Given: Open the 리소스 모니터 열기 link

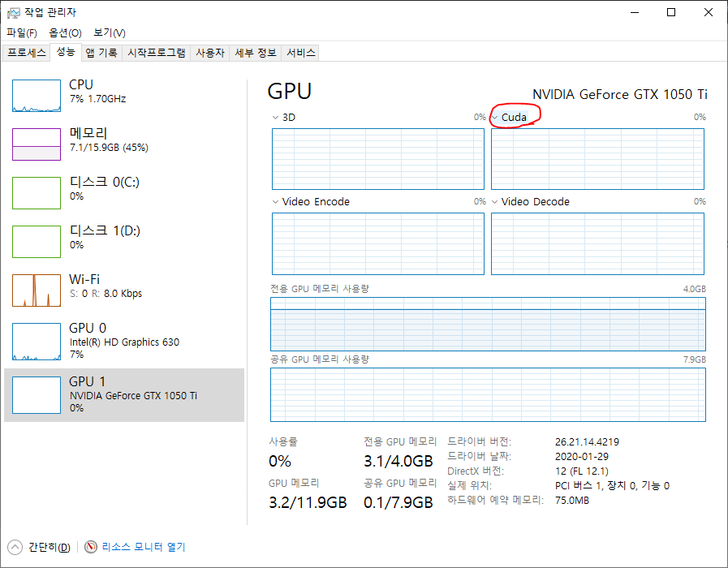Looking at the screenshot, I should tap(144, 547).
